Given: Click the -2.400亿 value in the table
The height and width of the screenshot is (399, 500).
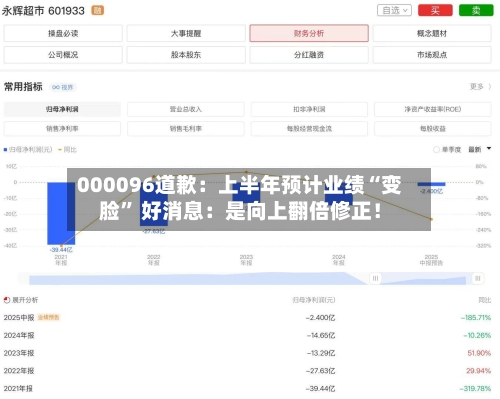Looking at the screenshot, I should pyautogui.click(x=320, y=318).
